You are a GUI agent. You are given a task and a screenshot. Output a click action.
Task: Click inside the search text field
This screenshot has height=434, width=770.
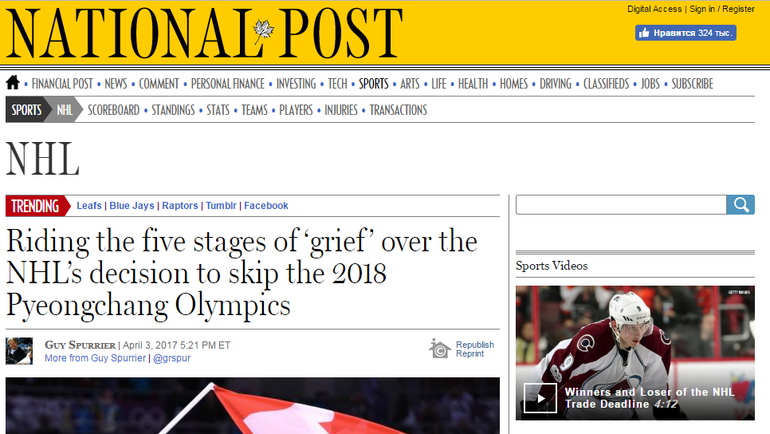(620, 205)
